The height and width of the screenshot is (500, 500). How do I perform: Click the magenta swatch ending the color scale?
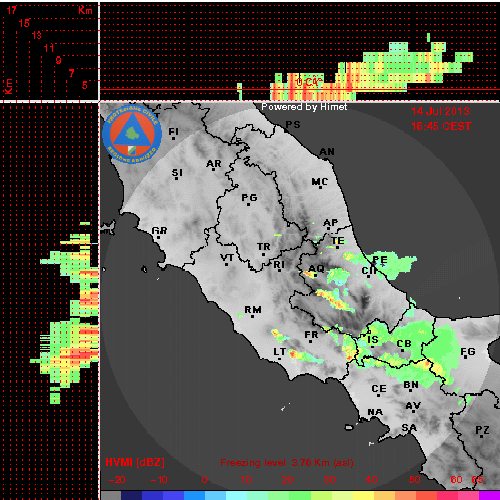[489, 495]
